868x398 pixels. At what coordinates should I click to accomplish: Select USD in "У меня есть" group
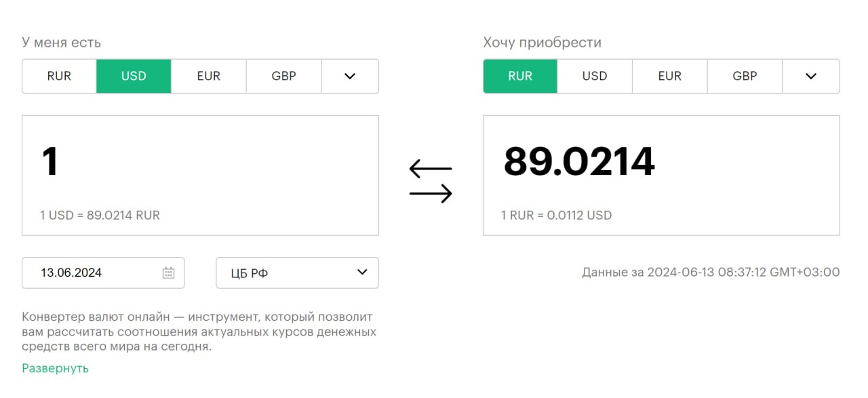coord(134,76)
